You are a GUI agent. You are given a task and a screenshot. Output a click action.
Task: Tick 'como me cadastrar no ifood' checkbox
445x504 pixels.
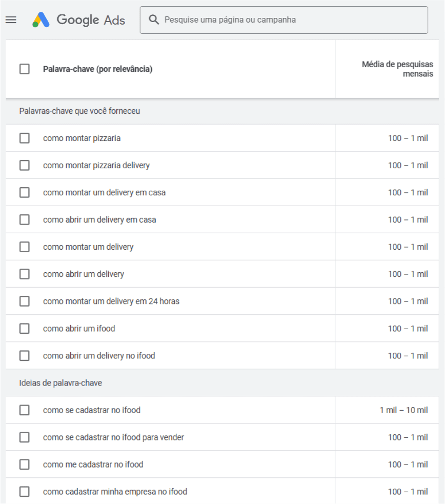pyautogui.click(x=25, y=464)
